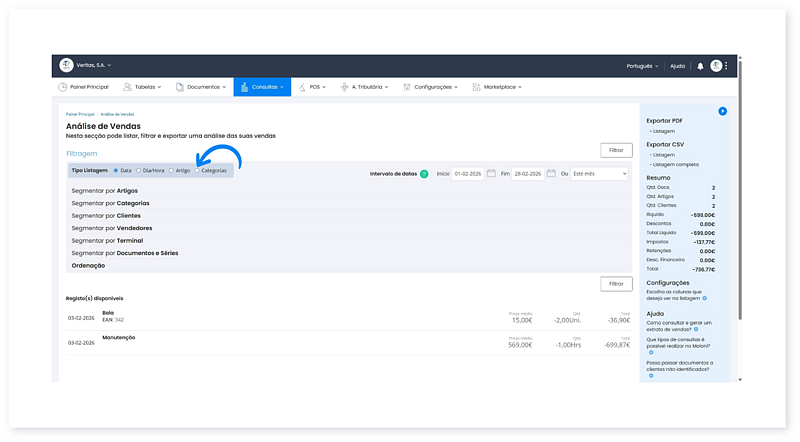Click the blue sidebar collapse arrow icon
The image size is (800, 442).
pyautogui.click(x=722, y=111)
